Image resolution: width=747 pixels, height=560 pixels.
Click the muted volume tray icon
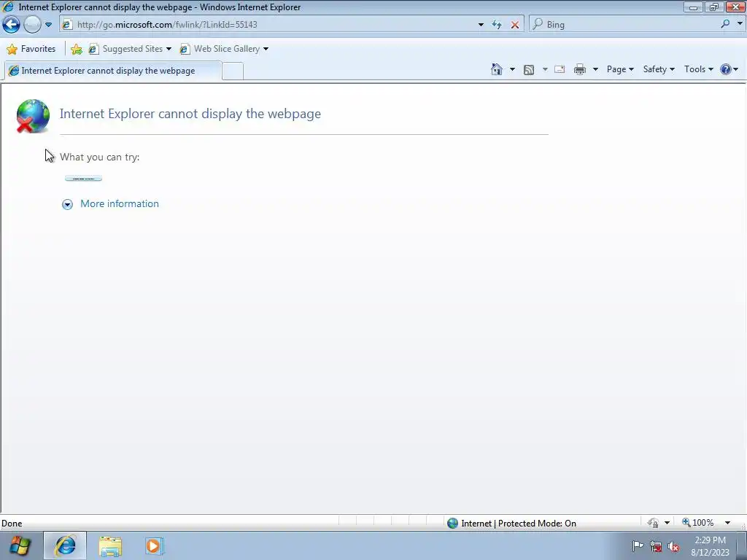(x=673, y=547)
